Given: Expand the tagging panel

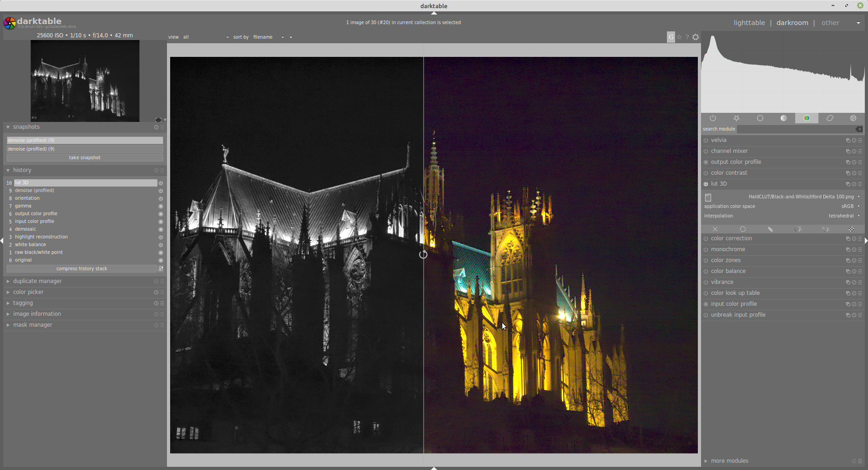Looking at the screenshot, I should coord(8,303).
